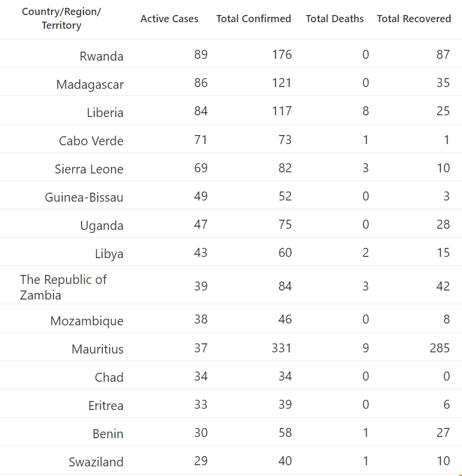Click the Total Deaths column header
The width and height of the screenshot is (462, 476).
tap(335, 19)
